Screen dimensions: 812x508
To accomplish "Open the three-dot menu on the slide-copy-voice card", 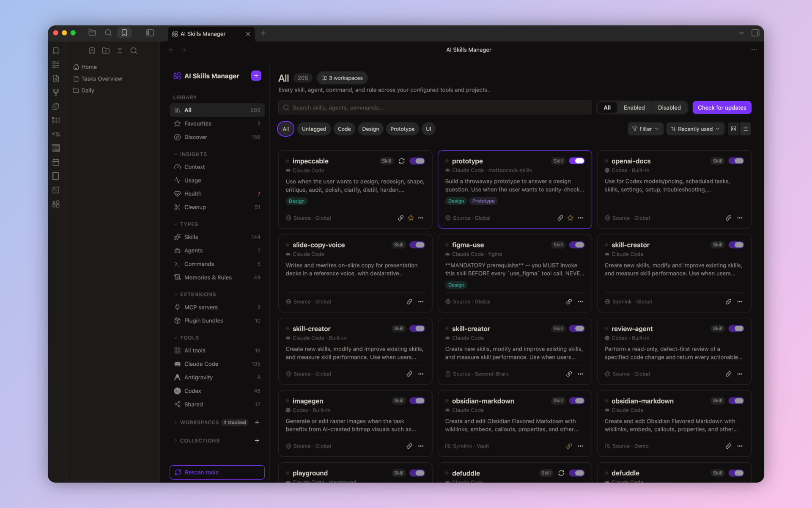I will [421, 302].
